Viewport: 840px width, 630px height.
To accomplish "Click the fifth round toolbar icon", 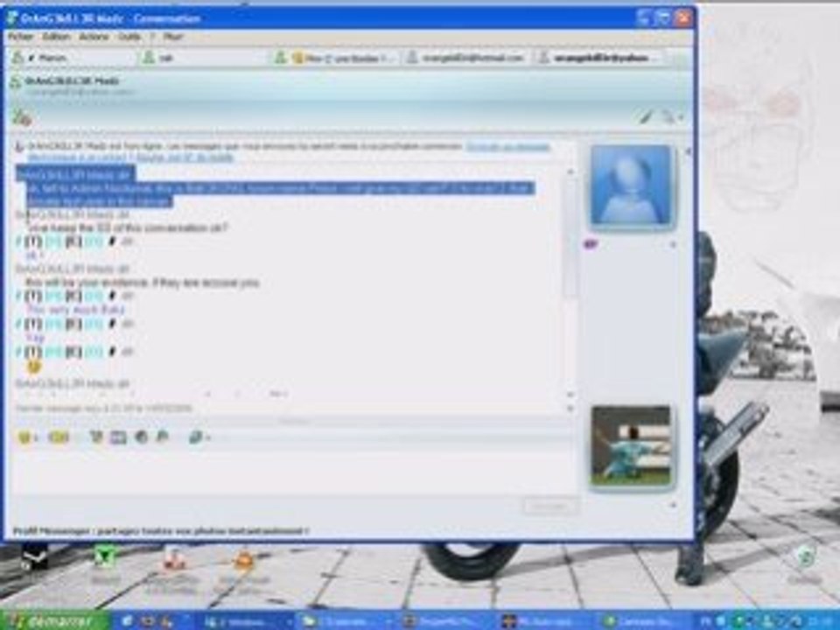I will click(142, 437).
